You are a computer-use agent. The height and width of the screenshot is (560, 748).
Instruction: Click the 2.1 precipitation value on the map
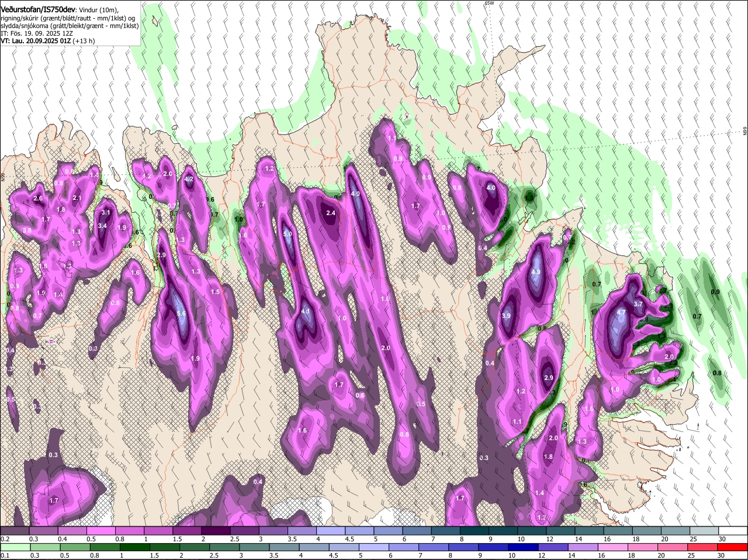pos(77,198)
